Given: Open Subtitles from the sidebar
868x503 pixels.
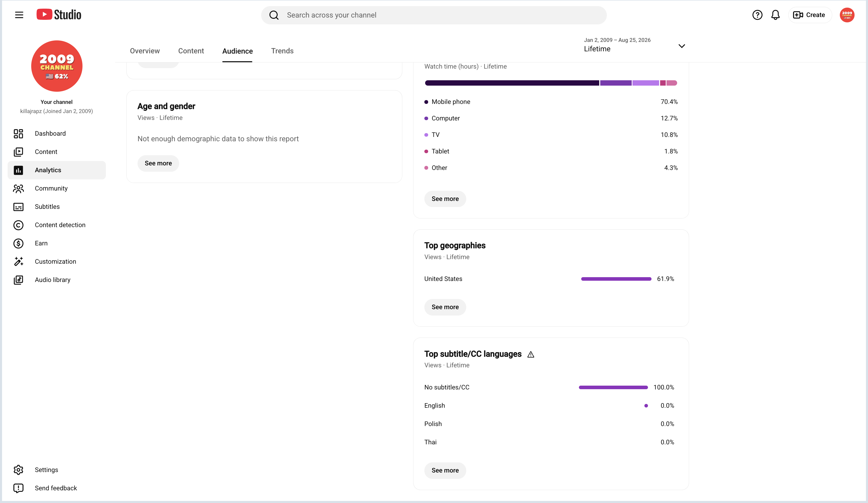Looking at the screenshot, I should click(57, 207).
